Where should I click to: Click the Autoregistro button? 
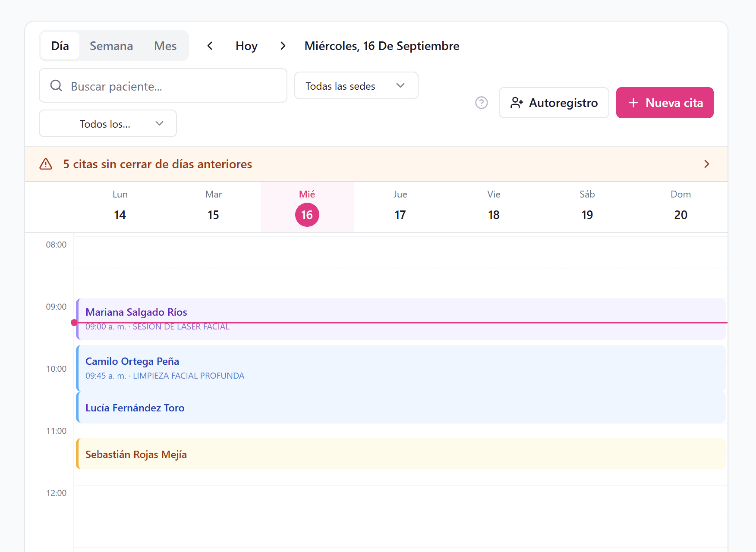click(554, 103)
